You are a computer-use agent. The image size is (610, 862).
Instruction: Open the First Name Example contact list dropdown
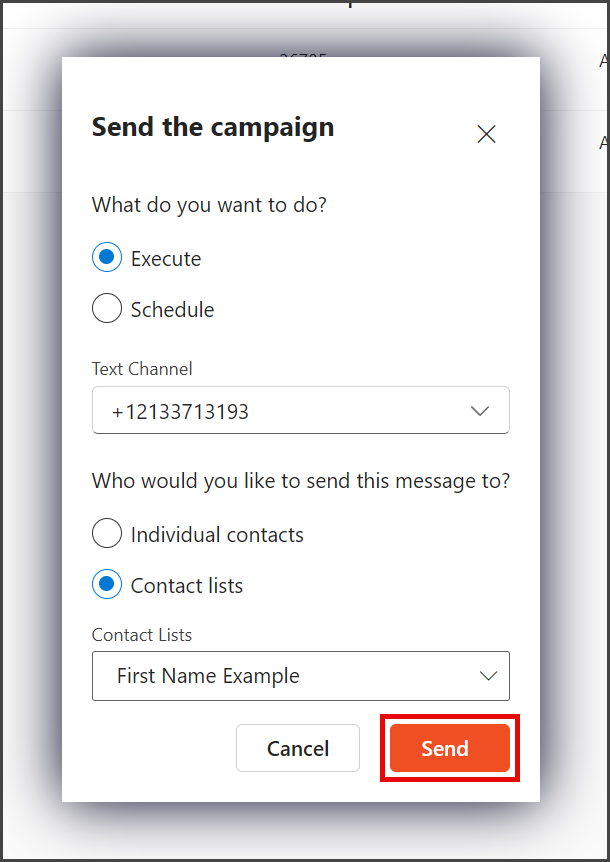[x=301, y=676]
